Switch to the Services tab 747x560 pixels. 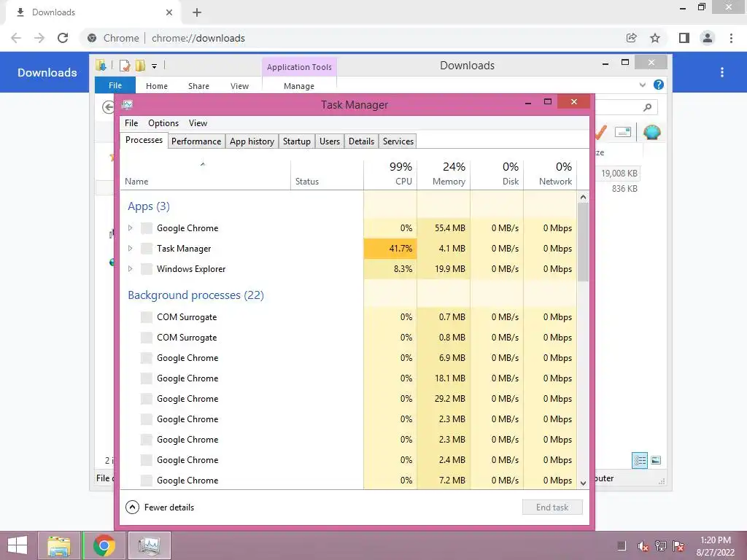click(398, 141)
